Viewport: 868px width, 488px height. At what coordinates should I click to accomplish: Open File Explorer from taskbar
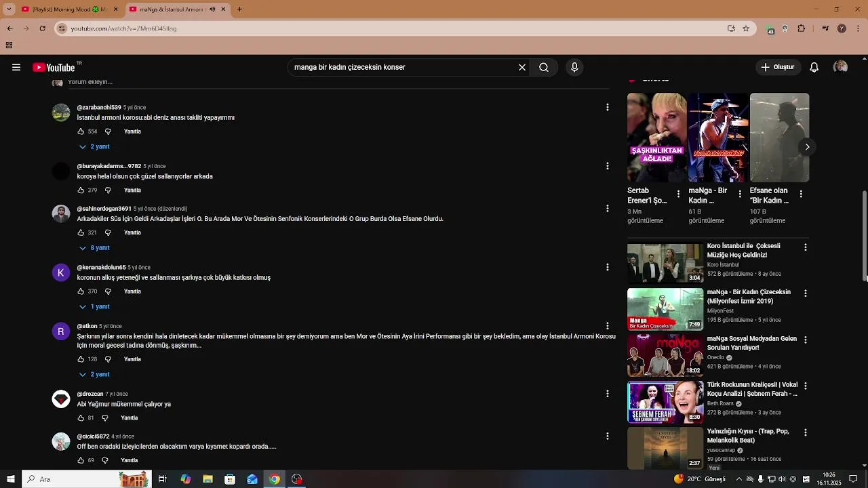point(208,479)
